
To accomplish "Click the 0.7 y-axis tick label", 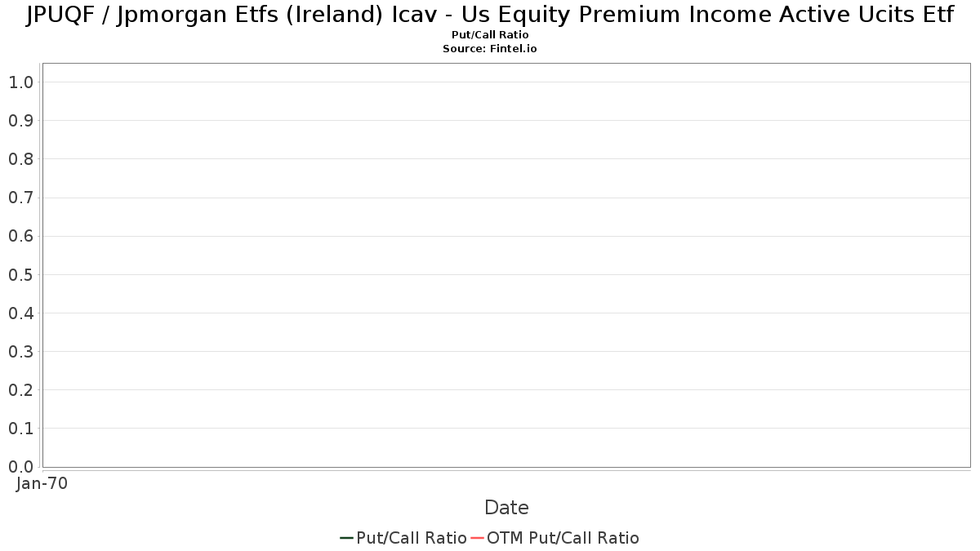I will (x=20, y=198).
